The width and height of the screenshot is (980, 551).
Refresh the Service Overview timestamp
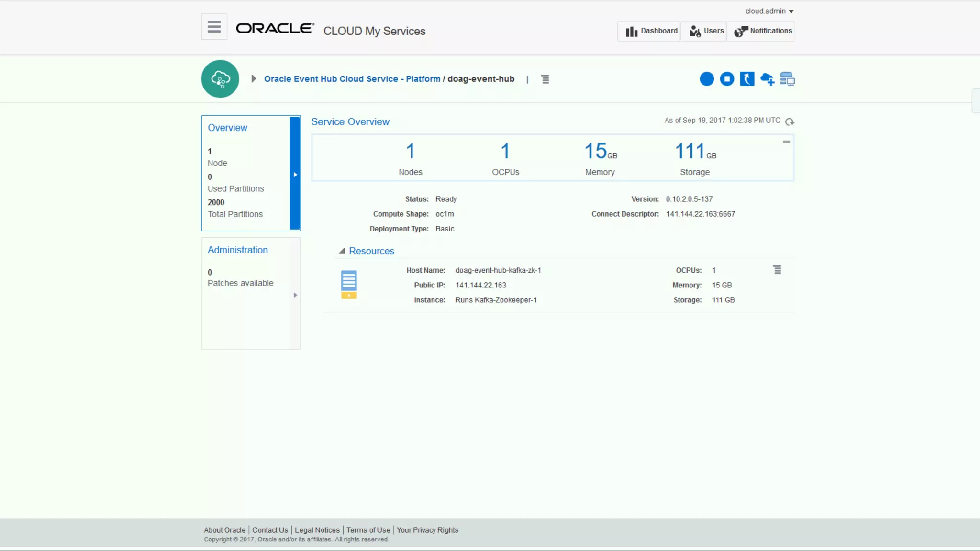click(790, 121)
